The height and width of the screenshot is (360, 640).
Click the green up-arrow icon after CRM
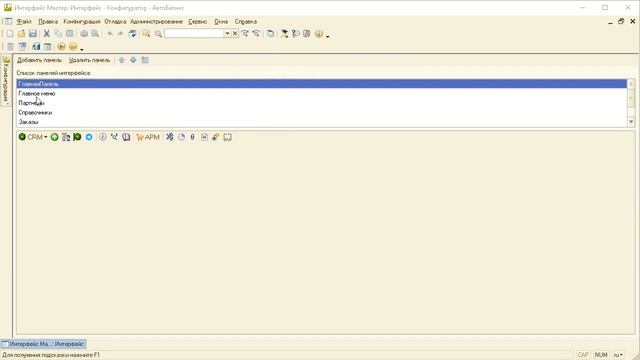pyautogui.click(x=54, y=137)
